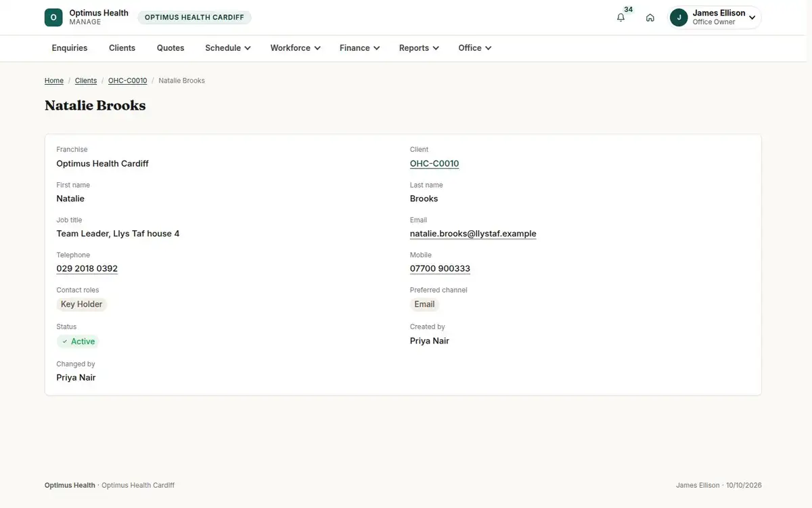Expand the Workforce menu
The width and height of the screenshot is (812, 508).
(295, 48)
